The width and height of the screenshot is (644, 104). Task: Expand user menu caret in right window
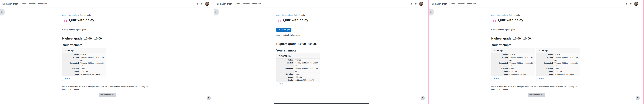640,4
